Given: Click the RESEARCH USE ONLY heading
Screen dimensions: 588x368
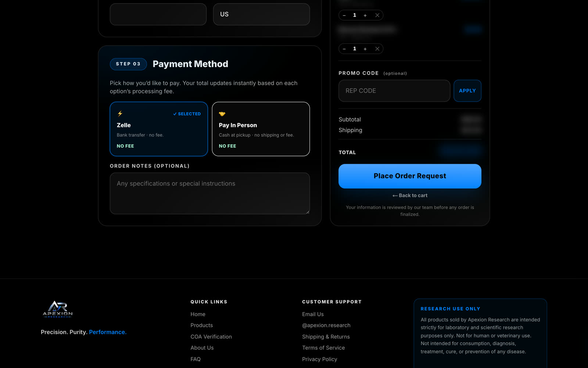Looking at the screenshot, I should (x=450, y=309).
